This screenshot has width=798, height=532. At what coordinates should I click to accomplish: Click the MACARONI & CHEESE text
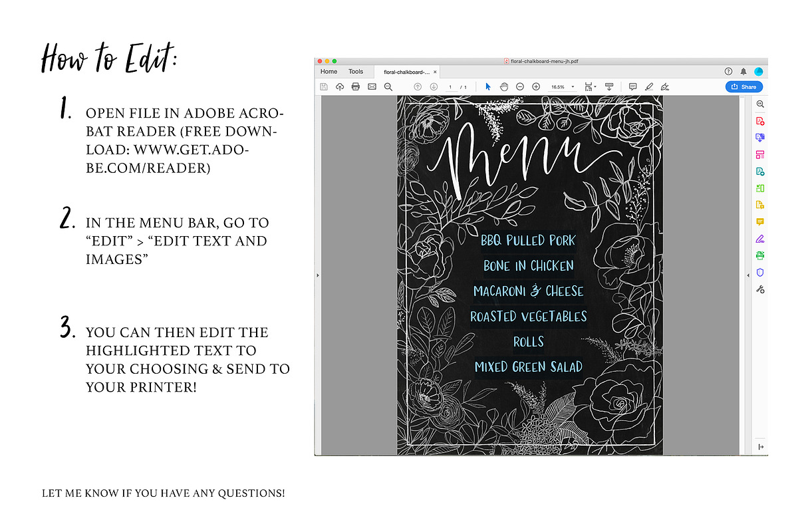coord(528,291)
